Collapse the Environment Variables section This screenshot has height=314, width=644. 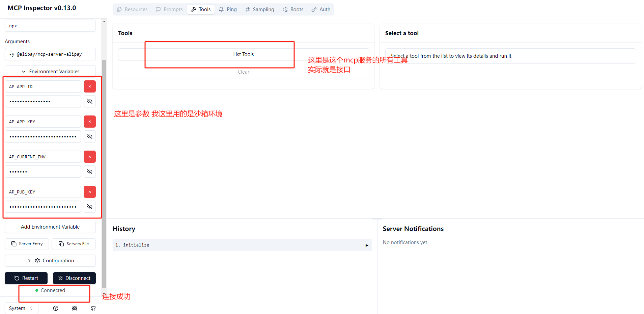point(50,71)
